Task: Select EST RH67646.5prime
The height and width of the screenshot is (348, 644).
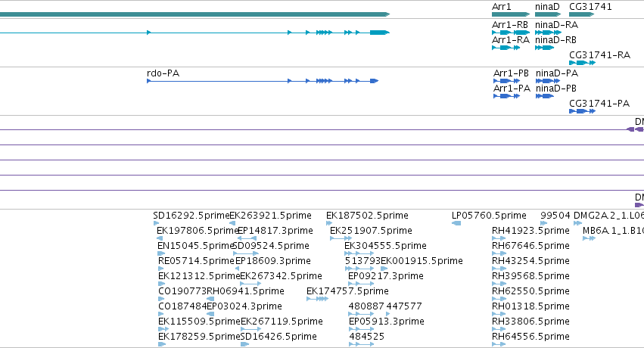Action: click(530, 246)
